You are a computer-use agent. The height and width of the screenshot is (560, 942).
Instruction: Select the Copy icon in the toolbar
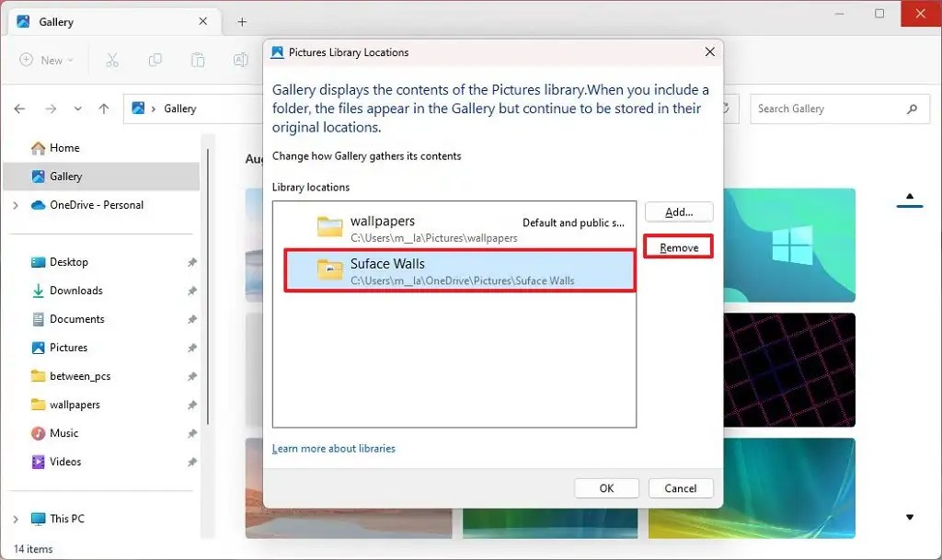click(155, 60)
